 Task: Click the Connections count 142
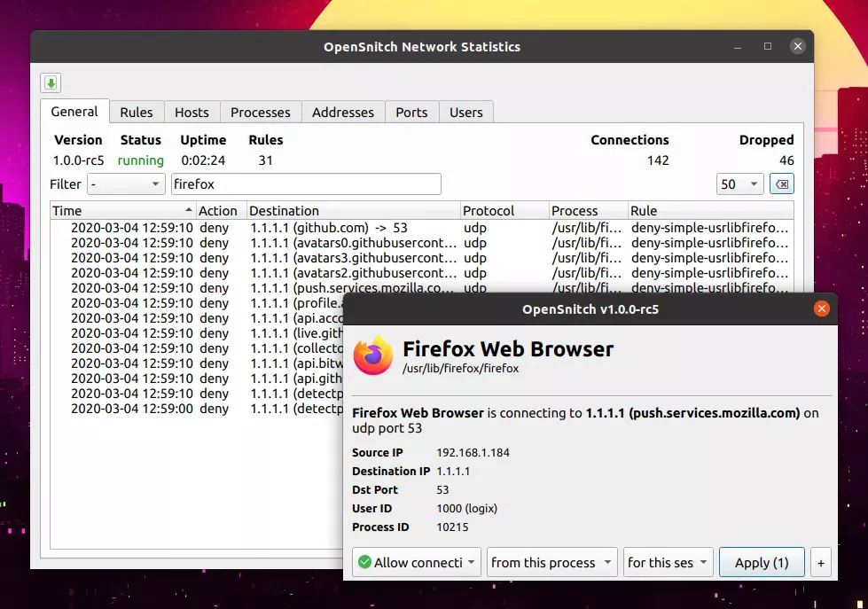pyautogui.click(x=658, y=160)
